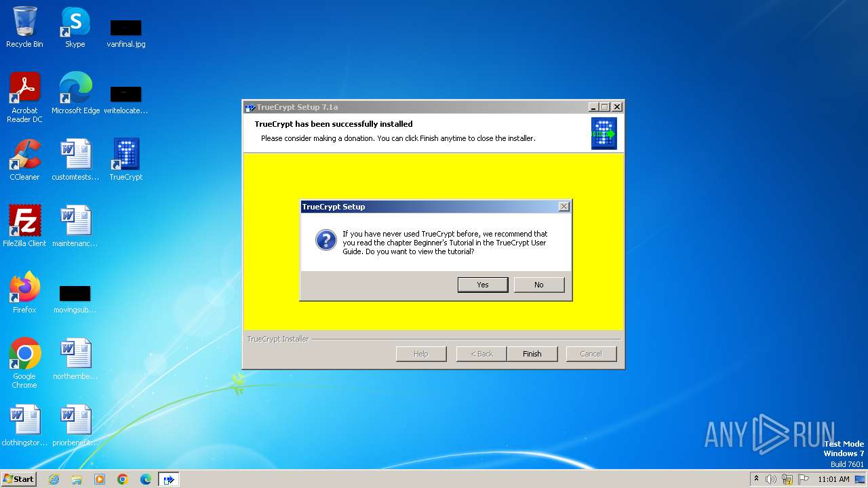Open Chrome from the taskbar
Image resolution: width=868 pixels, height=488 pixels.
(123, 479)
